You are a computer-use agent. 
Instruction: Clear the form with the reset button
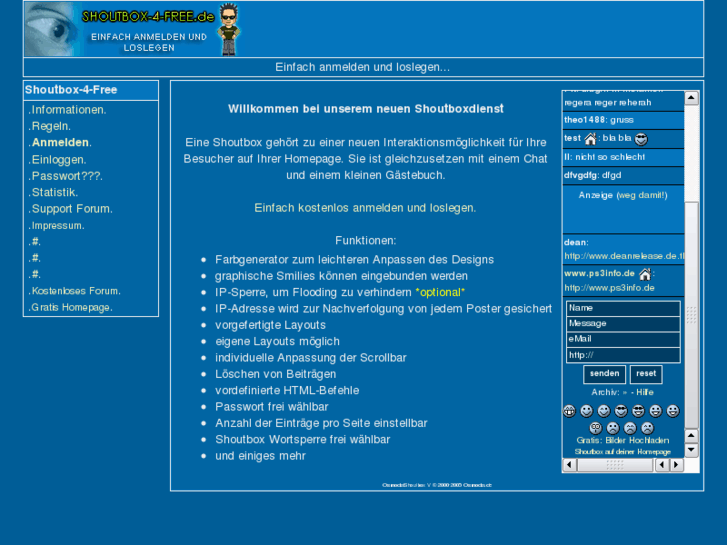[x=646, y=374]
